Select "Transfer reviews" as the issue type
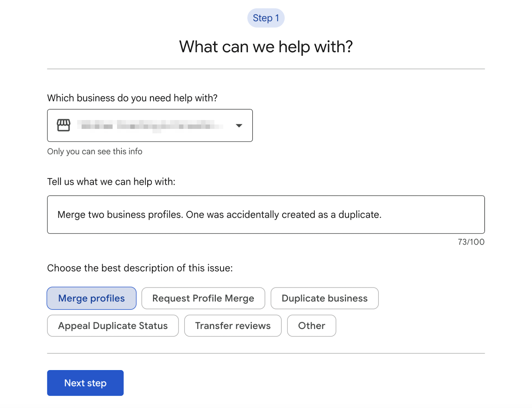The height and width of the screenshot is (408, 532). (x=233, y=326)
